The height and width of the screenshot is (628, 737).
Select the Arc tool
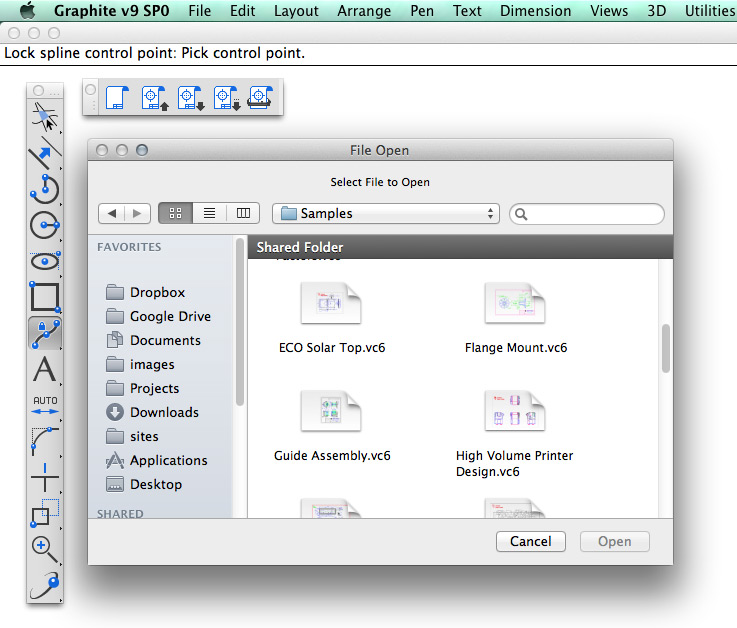click(x=45, y=189)
